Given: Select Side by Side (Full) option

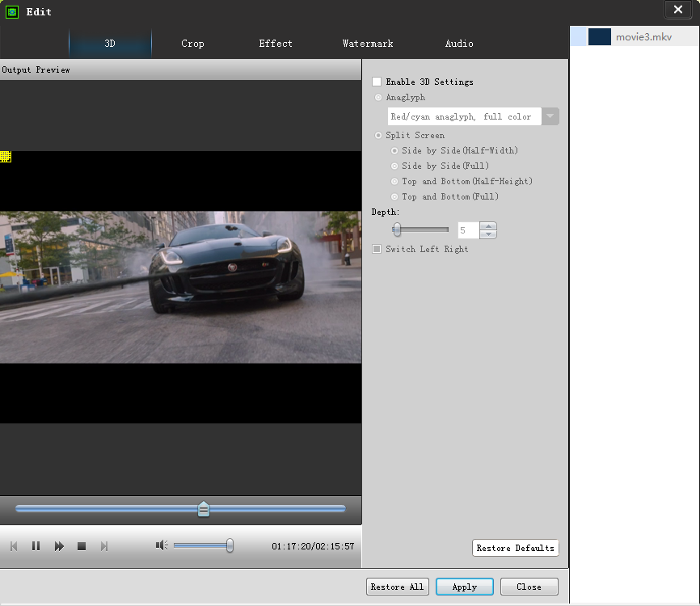Looking at the screenshot, I should pyautogui.click(x=394, y=166).
